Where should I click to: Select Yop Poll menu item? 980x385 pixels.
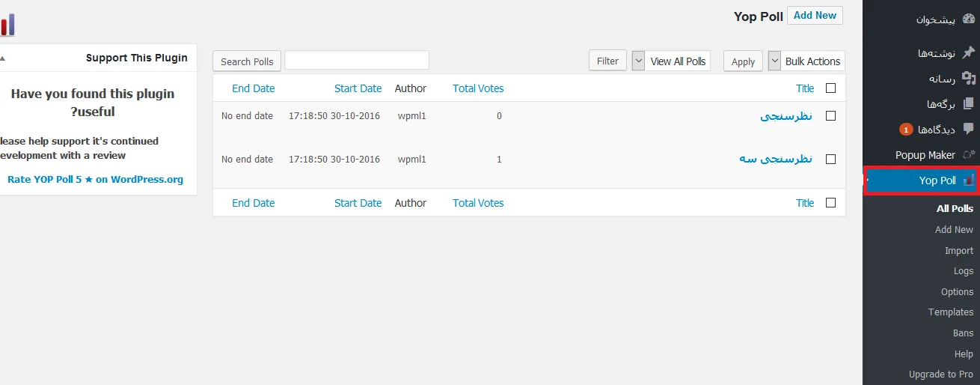pyautogui.click(x=921, y=181)
